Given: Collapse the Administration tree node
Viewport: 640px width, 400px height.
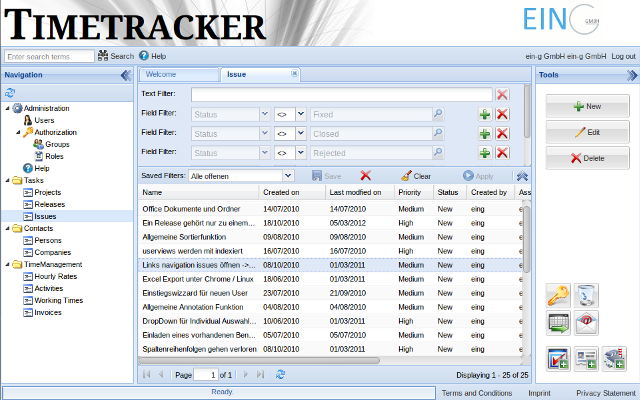Looking at the screenshot, I should click(7, 108).
